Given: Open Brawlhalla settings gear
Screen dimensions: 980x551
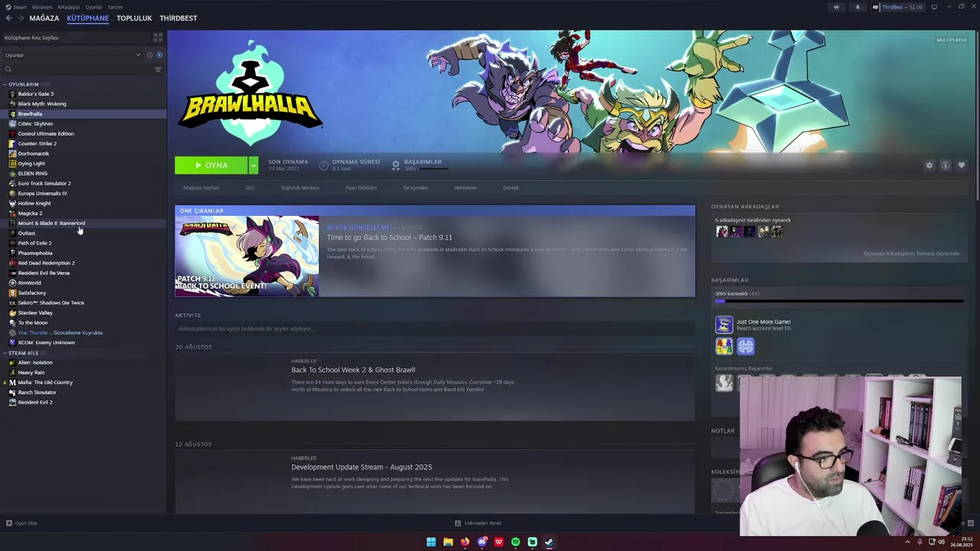Looking at the screenshot, I should [929, 165].
